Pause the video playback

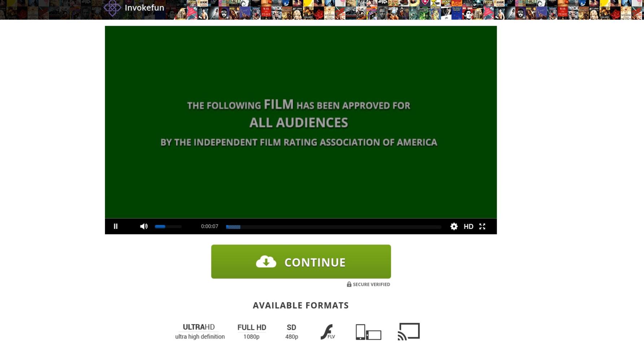pos(115,226)
